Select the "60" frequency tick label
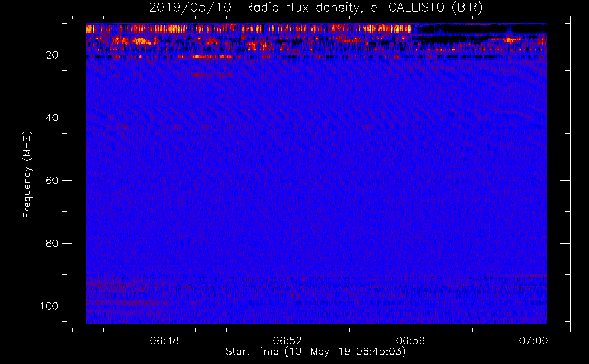589x364 pixels. pyautogui.click(x=52, y=181)
